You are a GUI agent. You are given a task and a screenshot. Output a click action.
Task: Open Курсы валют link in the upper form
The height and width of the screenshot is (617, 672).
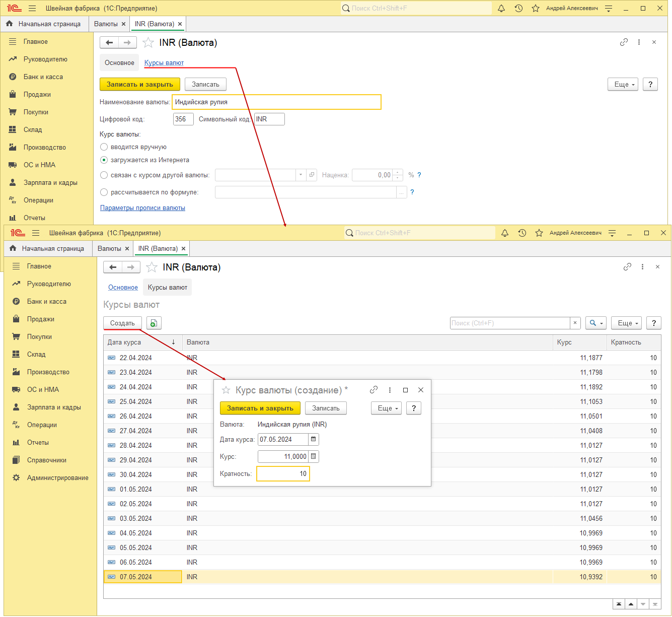click(x=164, y=62)
